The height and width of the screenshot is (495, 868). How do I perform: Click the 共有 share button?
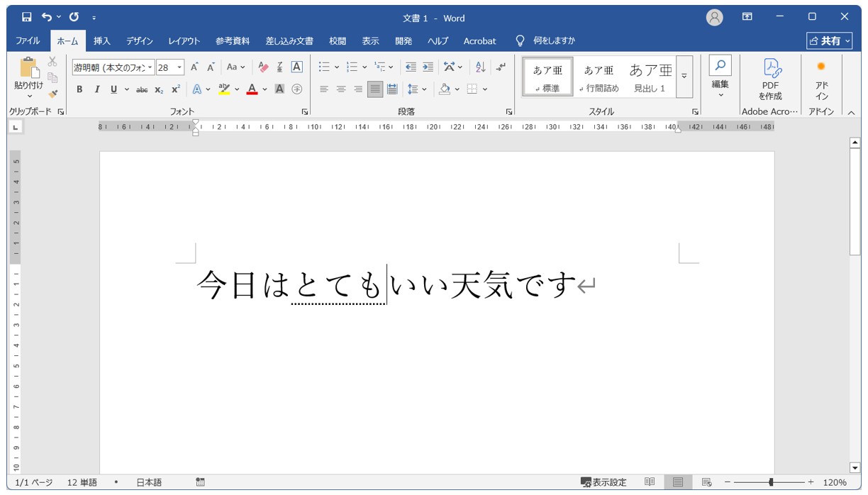tap(829, 41)
